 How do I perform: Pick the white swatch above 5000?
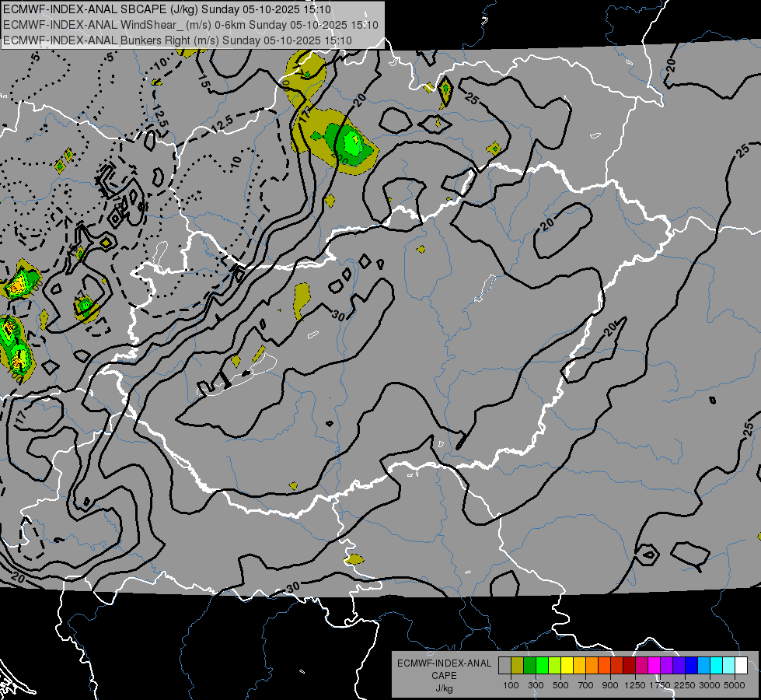741,665
